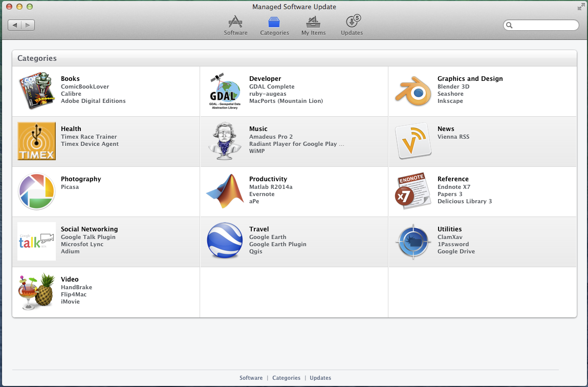The image size is (588, 387).
Task: Open the Utilities category heading
Action: click(449, 229)
